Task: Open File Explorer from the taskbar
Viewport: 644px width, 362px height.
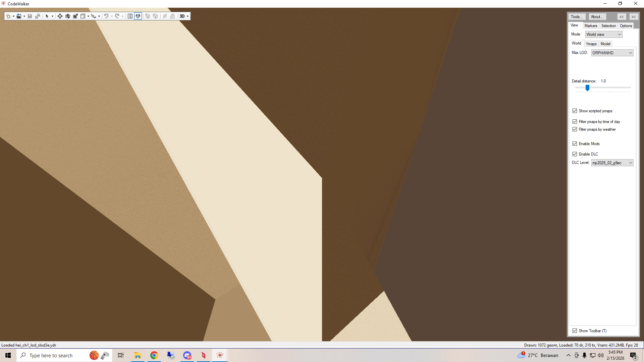Action: coord(138,355)
